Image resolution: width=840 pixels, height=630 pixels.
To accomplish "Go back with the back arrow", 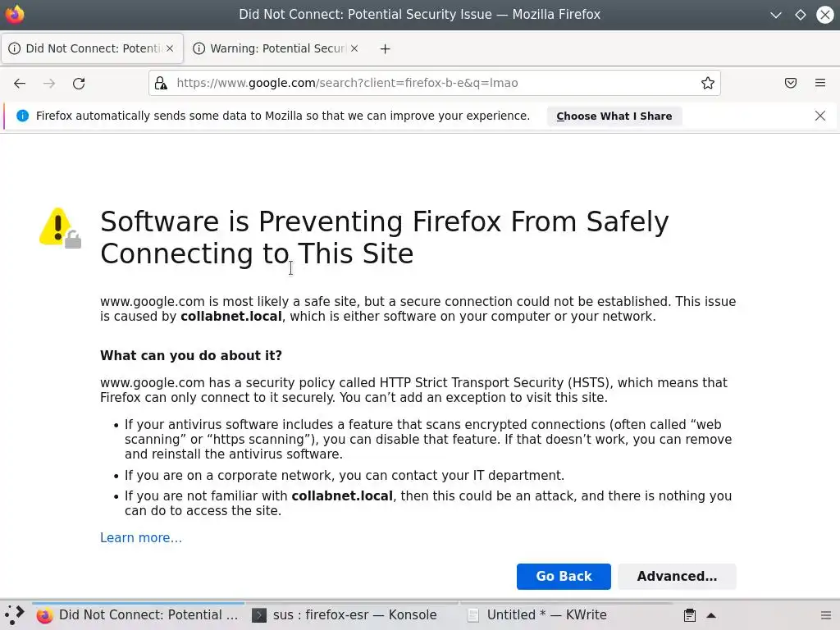I will (x=20, y=83).
